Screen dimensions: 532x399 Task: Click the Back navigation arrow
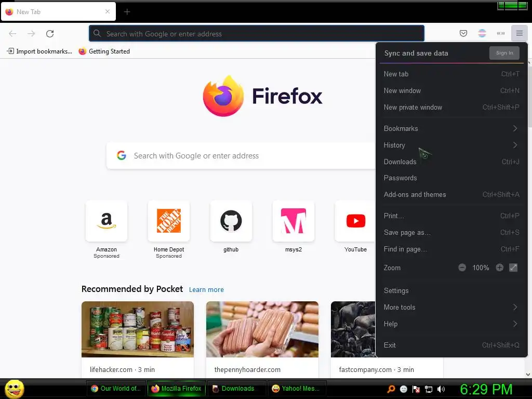coord(12,34)
